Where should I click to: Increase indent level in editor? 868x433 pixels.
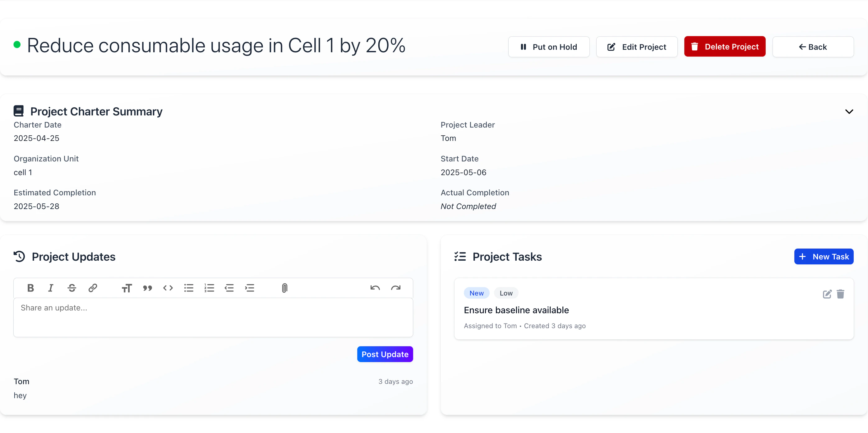[x=249, y=288]
